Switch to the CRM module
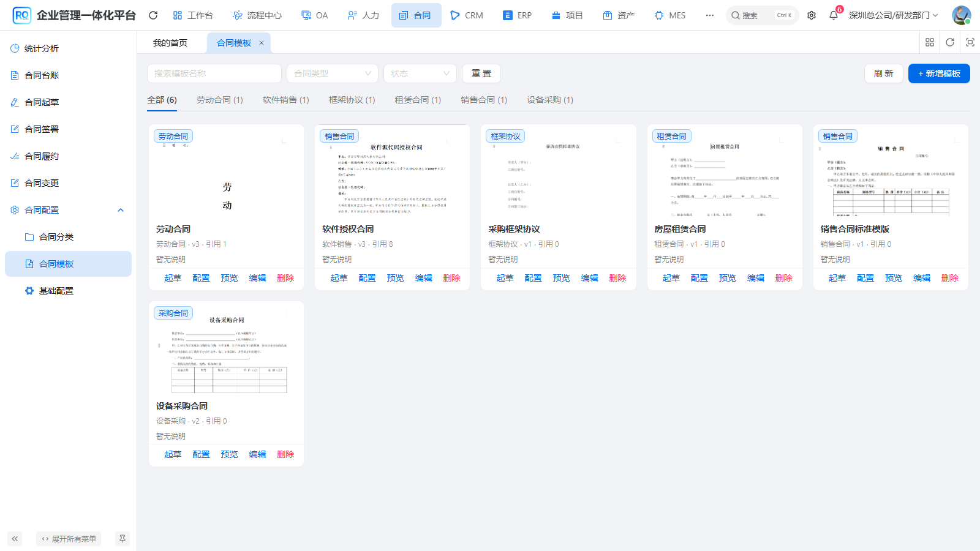The height and width of the screenshot is (551, 980). [467, 15]
